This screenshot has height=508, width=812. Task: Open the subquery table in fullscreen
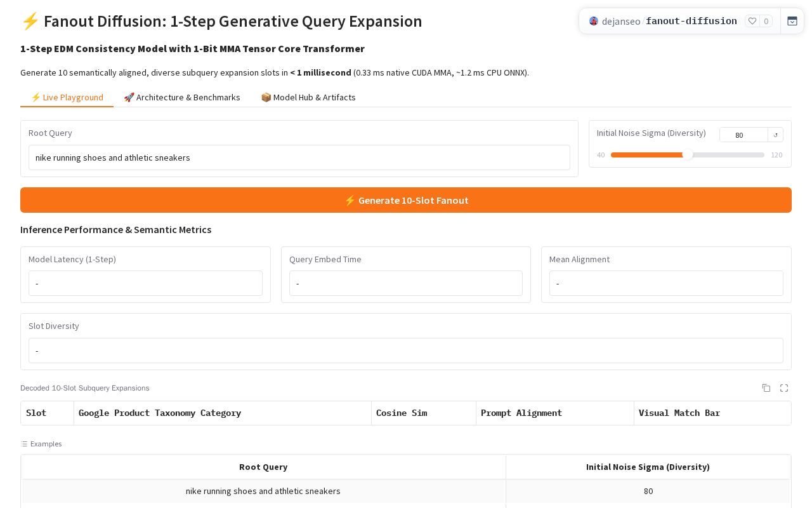click(784, 388)
